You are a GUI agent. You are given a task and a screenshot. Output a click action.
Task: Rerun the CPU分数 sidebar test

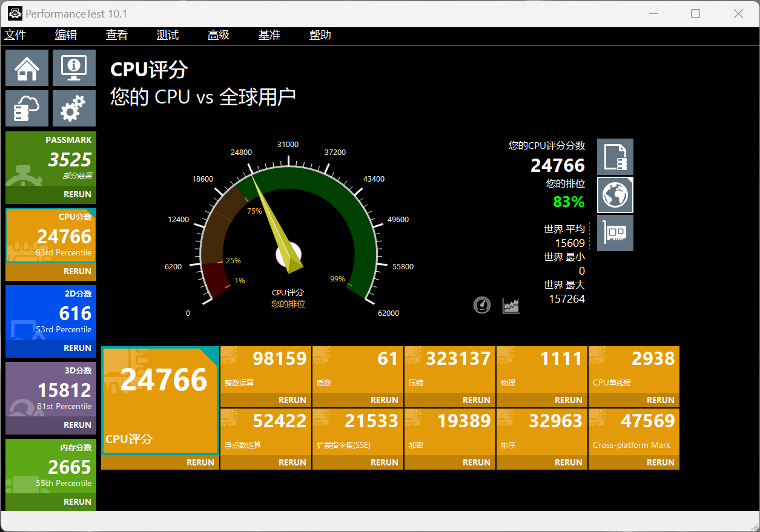pyautogui.click(x=78, y=272)
